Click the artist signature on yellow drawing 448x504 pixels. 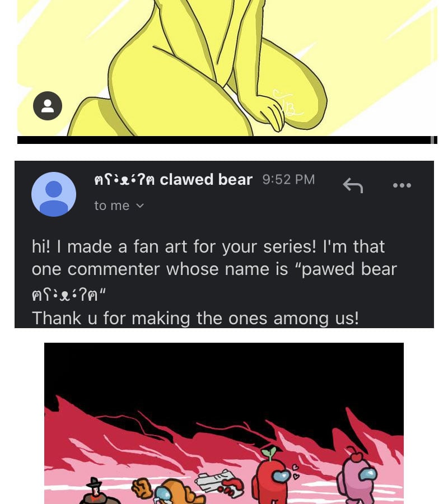(x=287, y=103)
